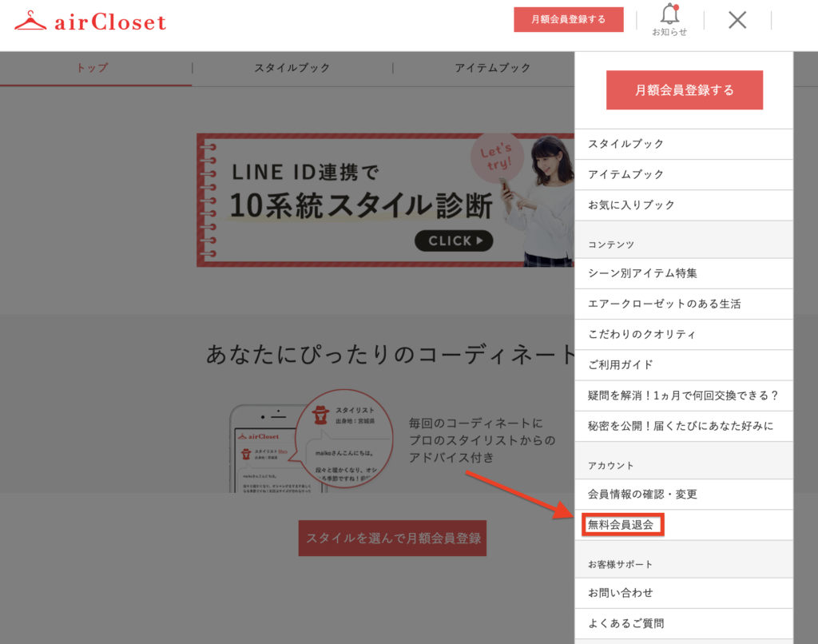Click the large 月額会員登録する button in the side menu
Screen dimensions: 818x644
click(x=684, y=89)
